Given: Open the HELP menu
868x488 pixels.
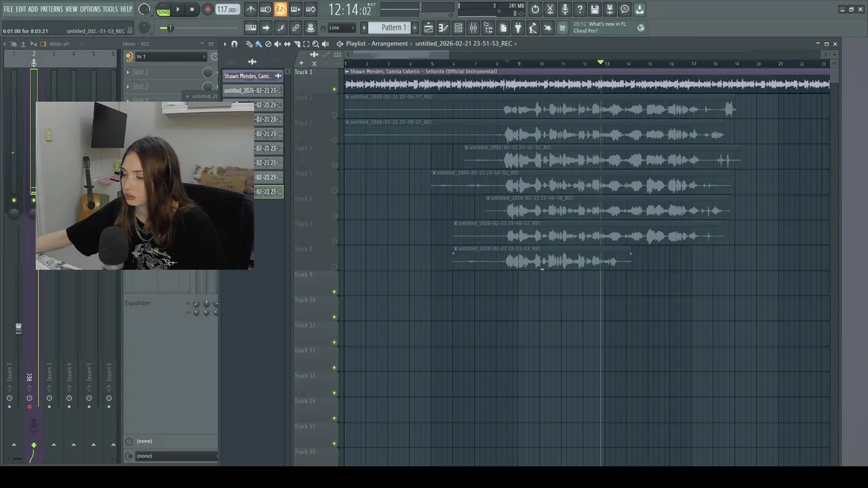Looking at the screenshot, I should 126,9.
